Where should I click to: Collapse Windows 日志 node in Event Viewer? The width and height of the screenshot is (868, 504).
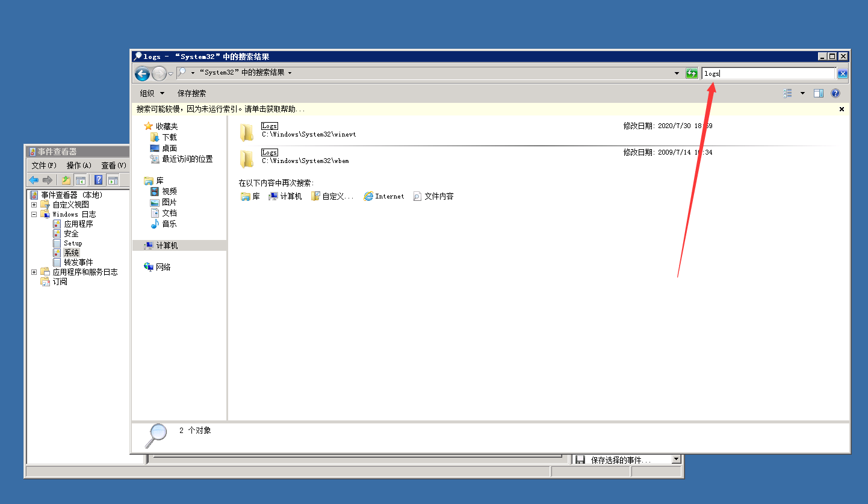[x=34, y=214]
